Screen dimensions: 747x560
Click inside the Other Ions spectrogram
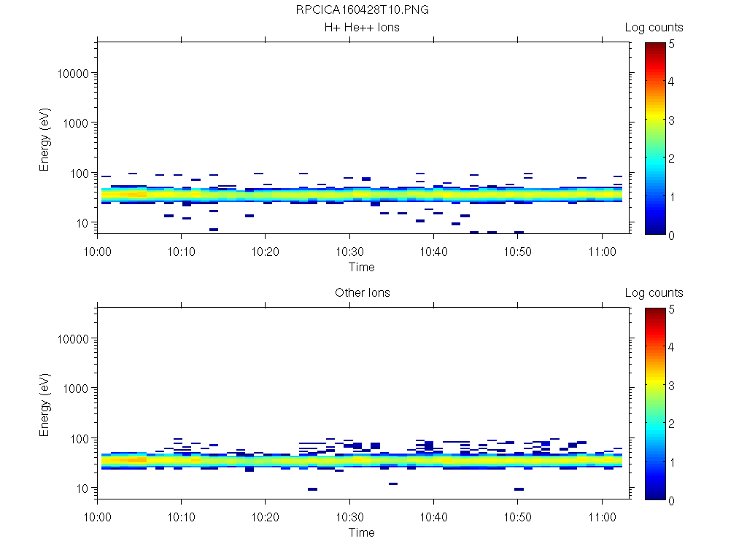click(364, 402)
